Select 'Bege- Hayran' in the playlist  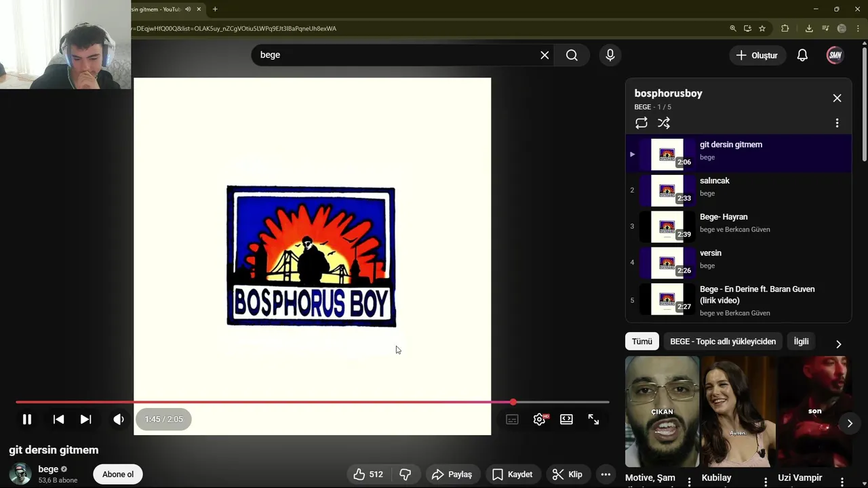(738, 226)
